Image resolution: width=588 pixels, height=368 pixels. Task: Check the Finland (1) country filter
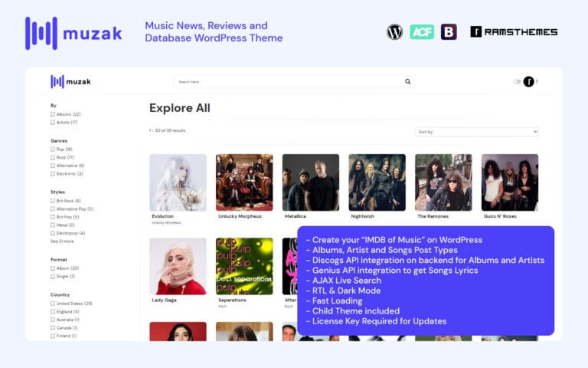click(x=53, y=336)
